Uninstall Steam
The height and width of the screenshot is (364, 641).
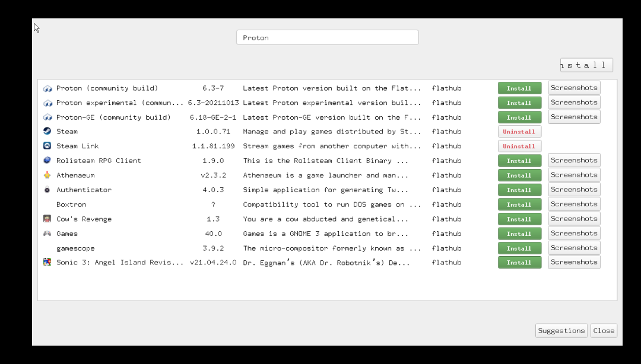click(519, 132)
